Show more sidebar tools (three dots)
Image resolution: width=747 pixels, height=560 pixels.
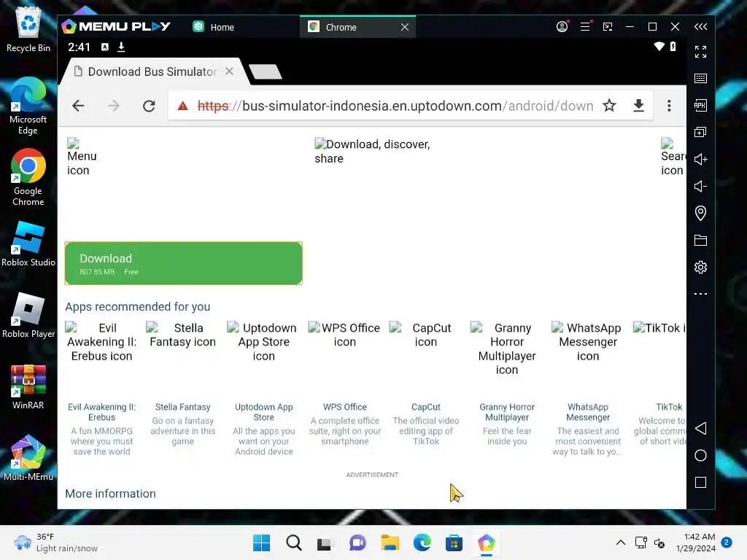(700, 294)
